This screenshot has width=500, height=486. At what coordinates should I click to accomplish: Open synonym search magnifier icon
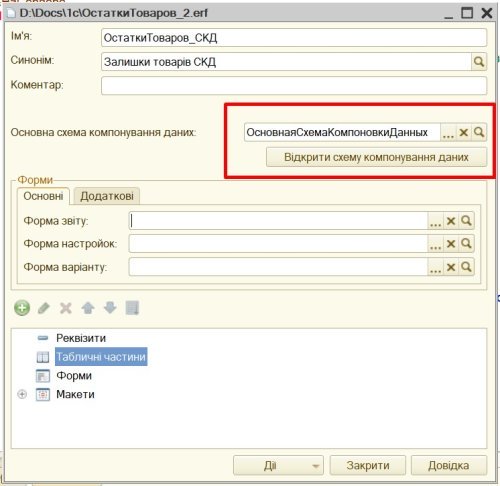click(x=479, y=62)
